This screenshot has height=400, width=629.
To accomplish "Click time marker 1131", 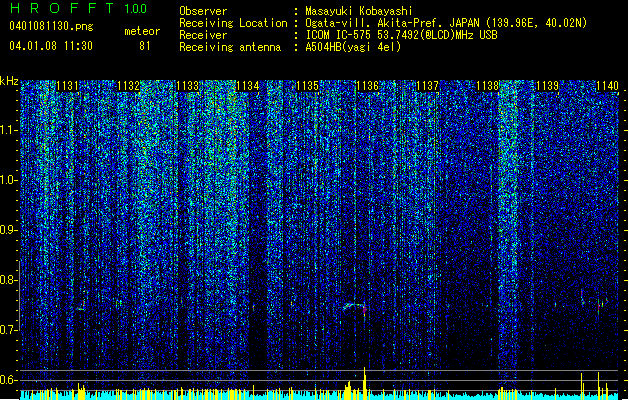I will 67,86.
